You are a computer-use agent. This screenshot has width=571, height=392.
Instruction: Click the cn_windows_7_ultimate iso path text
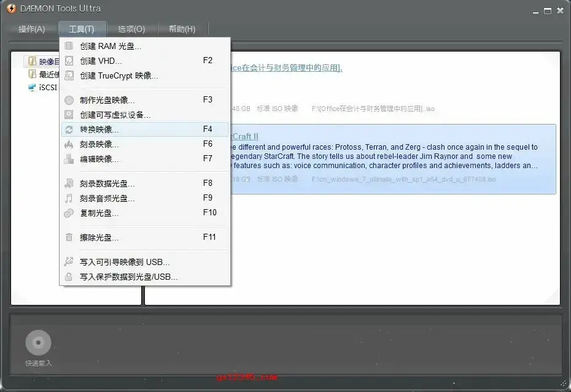(x=403, y=179)
